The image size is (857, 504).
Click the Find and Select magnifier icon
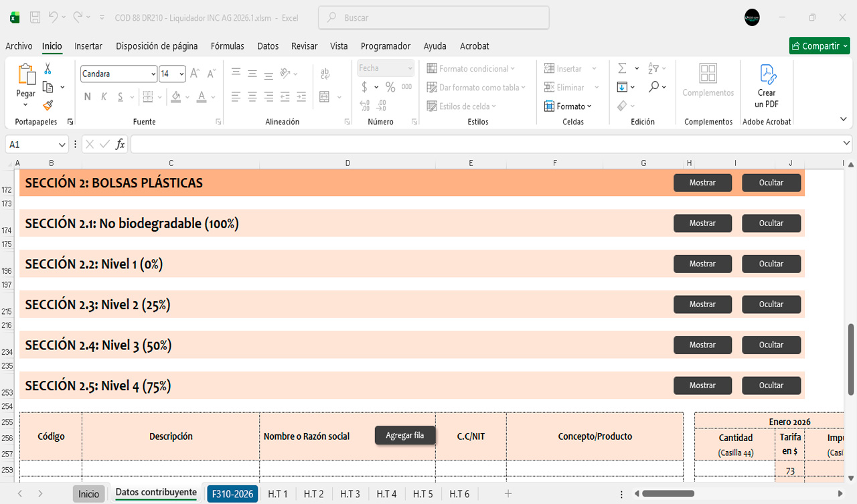(653, 87)
